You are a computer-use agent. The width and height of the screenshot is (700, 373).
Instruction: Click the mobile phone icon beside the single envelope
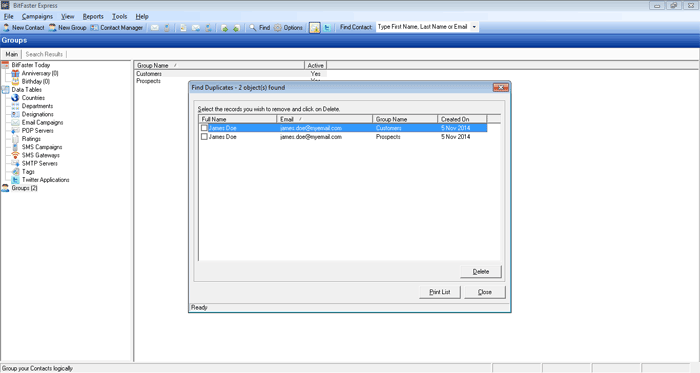(167, 28)
